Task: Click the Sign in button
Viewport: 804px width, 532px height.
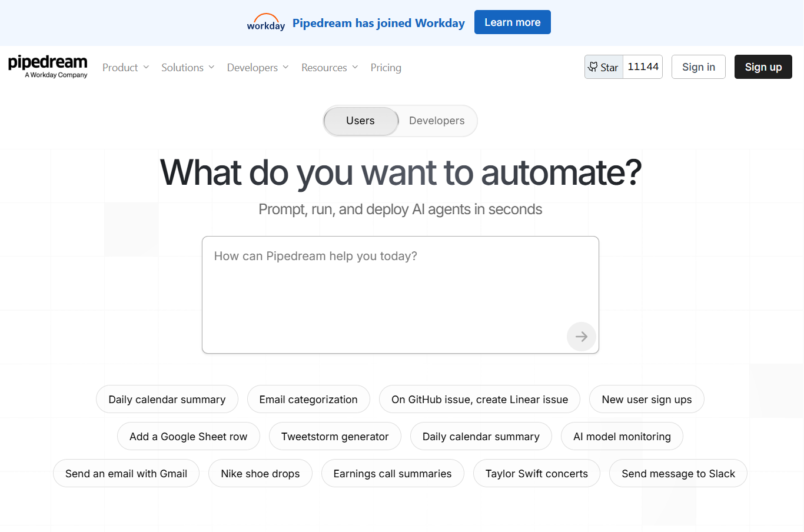Action: (698, 67)
